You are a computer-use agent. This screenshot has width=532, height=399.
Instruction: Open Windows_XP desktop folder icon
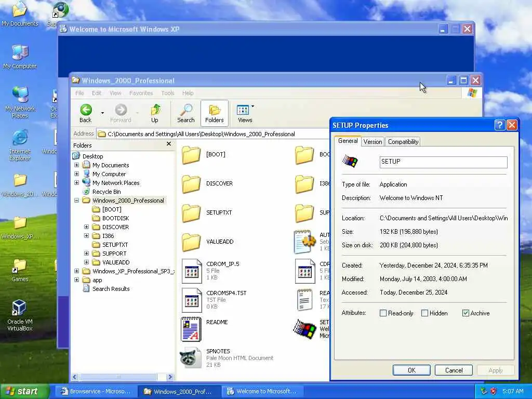click(20, 228)
